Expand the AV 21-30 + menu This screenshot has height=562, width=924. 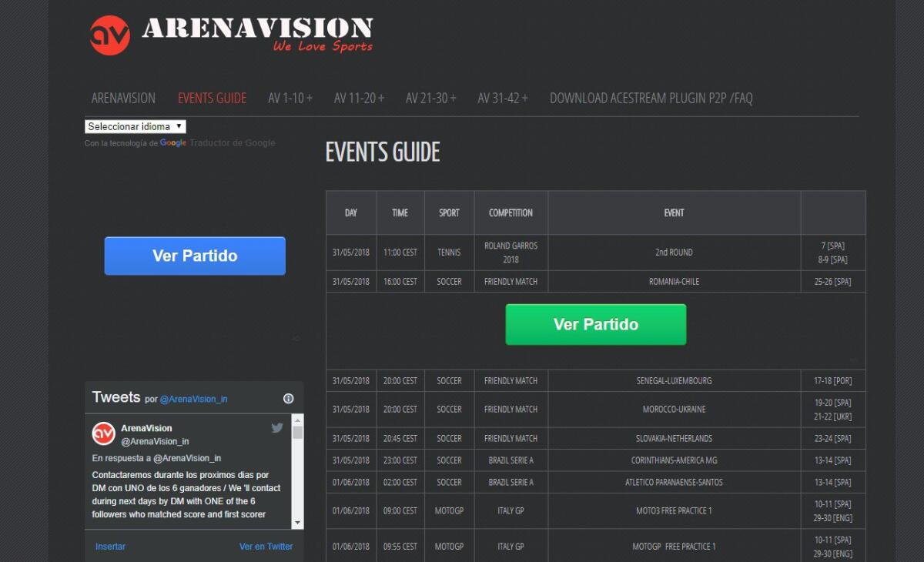click(431, 98)
